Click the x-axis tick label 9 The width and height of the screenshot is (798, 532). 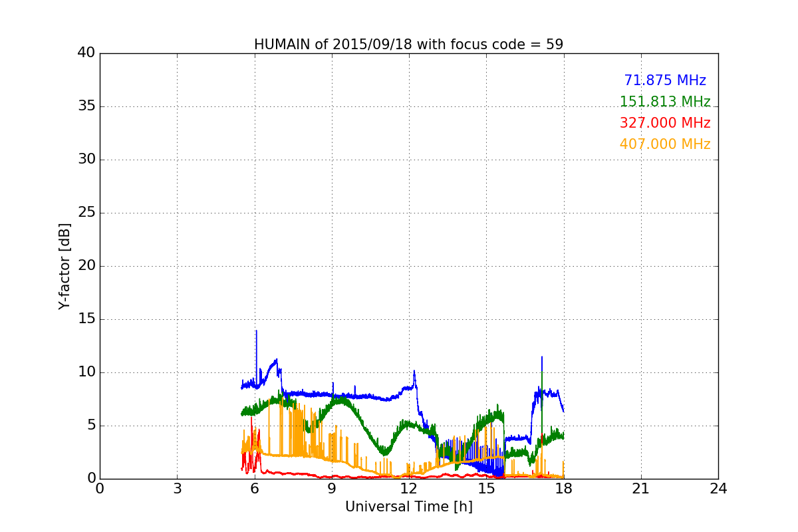coord(332,489)
